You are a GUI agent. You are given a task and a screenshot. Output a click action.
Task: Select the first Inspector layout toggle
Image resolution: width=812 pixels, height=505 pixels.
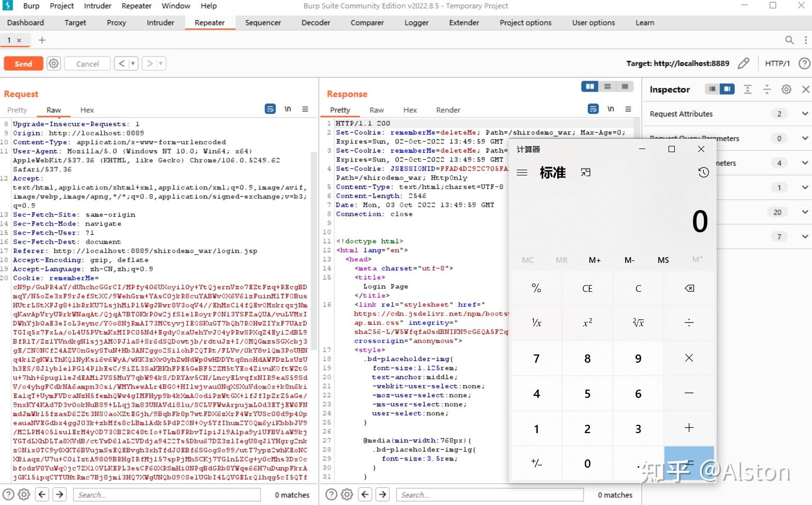pyautogui.click(x=713, y=89)
